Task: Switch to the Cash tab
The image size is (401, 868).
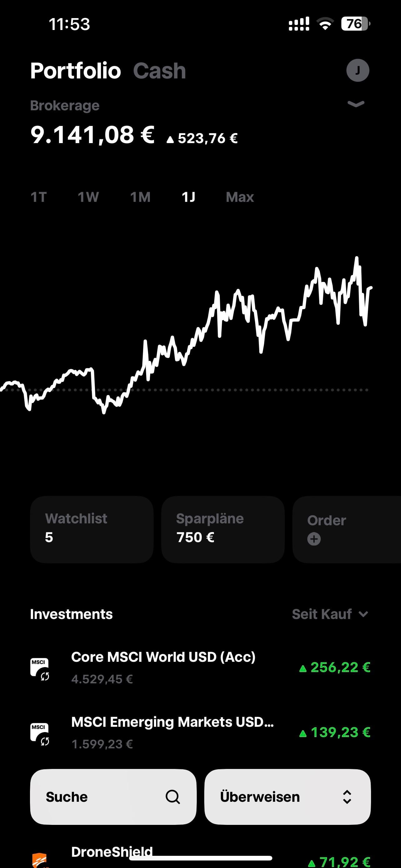Action: tap(159, 71)
